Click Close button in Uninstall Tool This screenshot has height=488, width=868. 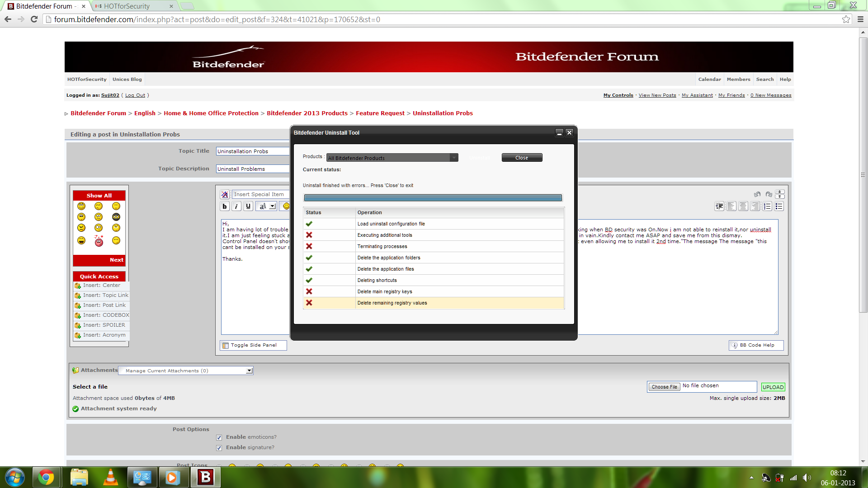coord(522,158)
